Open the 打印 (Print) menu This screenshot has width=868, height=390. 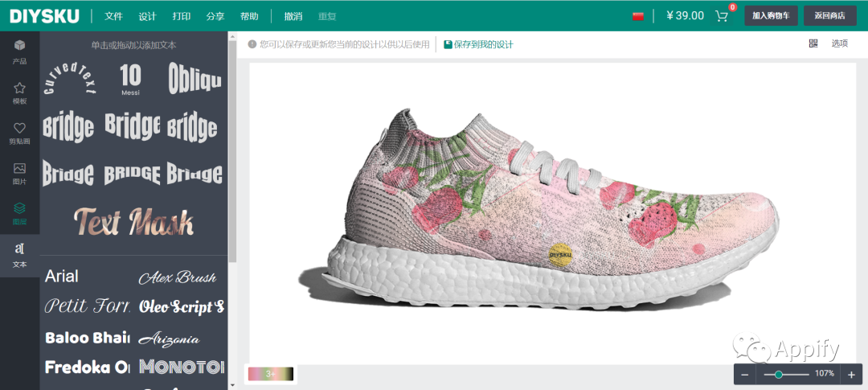(x=181, y=16)
